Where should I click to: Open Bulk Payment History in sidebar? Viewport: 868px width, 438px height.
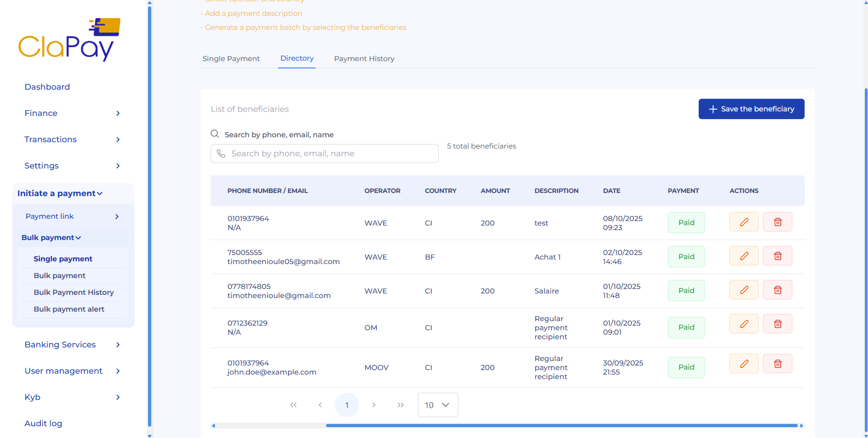pyautogui.click(x=74, y=293)
